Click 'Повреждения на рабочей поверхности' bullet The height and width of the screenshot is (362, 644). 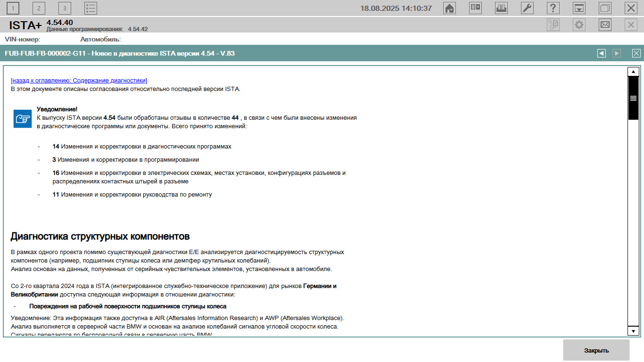click(128, 306)
